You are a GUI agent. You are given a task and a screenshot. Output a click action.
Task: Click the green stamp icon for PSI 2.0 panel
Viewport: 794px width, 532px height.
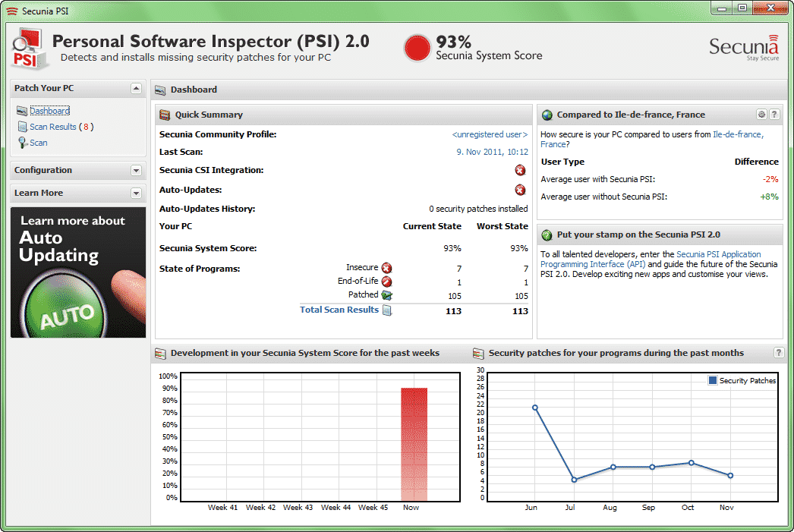point(547,235)
